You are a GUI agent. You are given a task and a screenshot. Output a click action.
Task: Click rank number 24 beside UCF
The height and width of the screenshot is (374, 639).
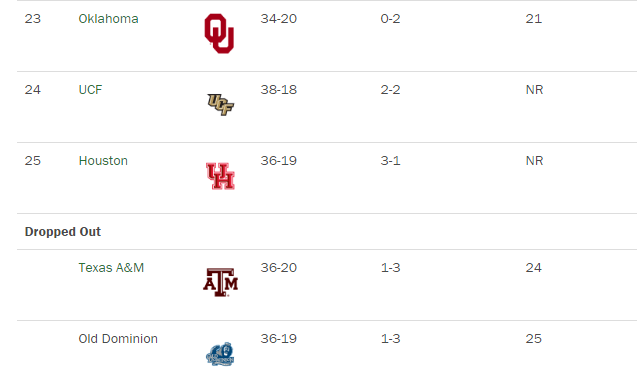point(33,90)
